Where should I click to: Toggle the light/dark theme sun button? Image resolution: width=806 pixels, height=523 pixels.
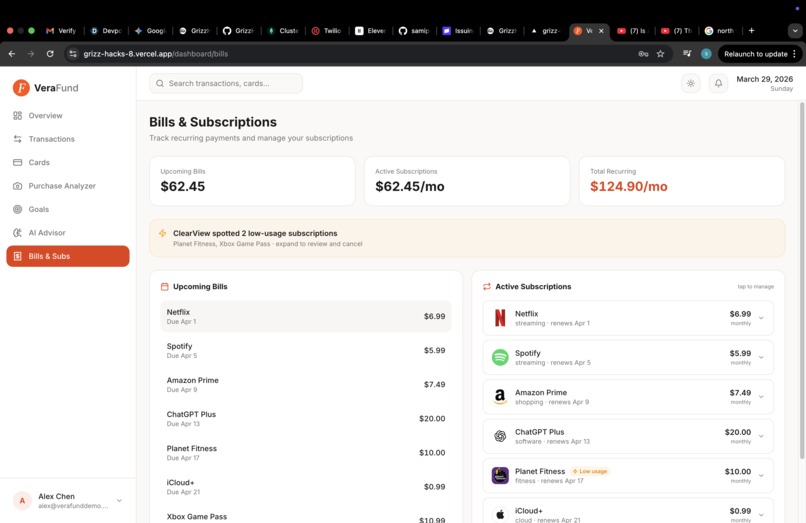tap(690, 83)
